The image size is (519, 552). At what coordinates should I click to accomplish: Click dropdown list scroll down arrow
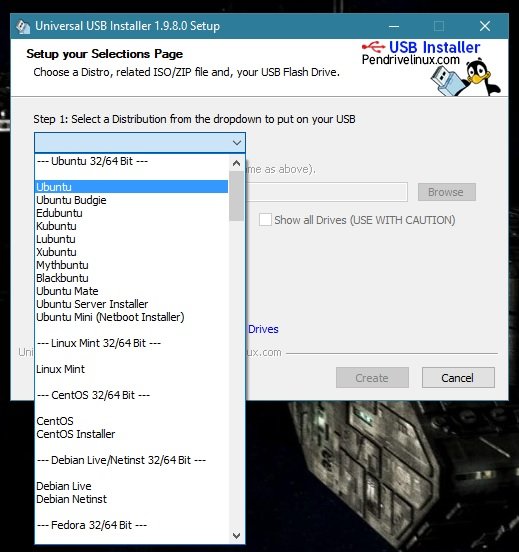pyautogui.click(x=237, y=535)
